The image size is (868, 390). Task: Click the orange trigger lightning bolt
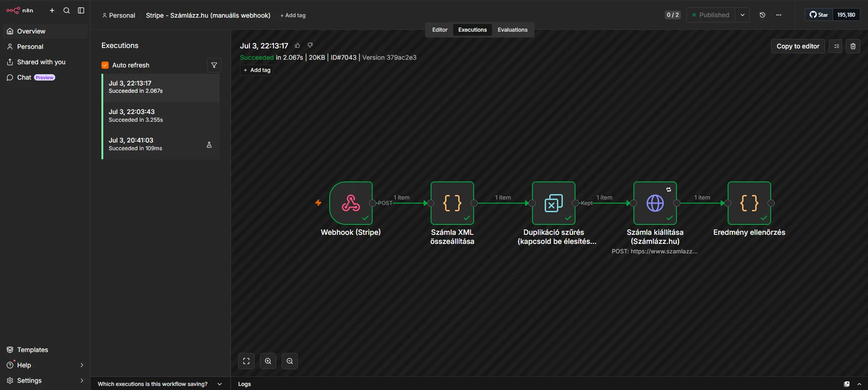(x=318, y=203)
